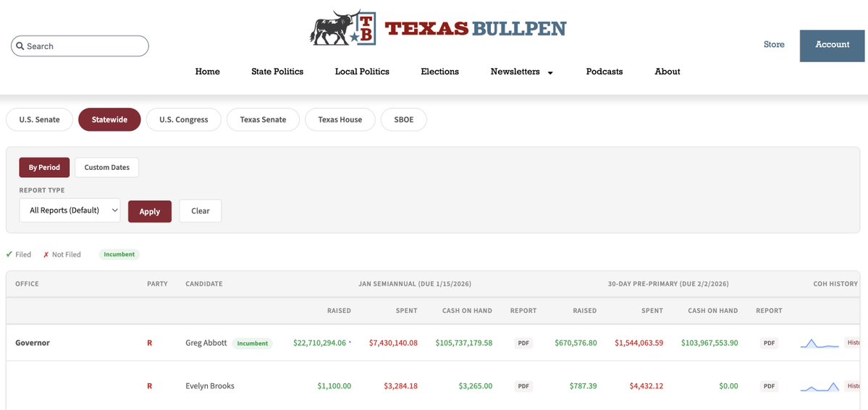
Task: Click Evelyn Brooks candidate name
Action: pos(210,386)
